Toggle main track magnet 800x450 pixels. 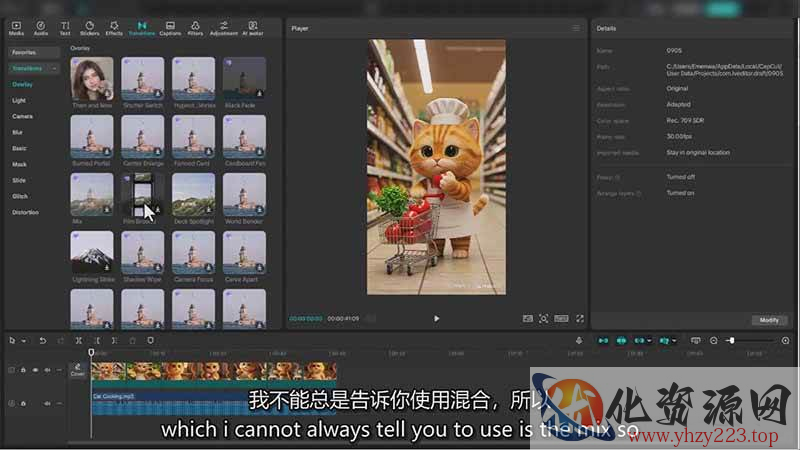pyautogui.click(x=603, y=340)
